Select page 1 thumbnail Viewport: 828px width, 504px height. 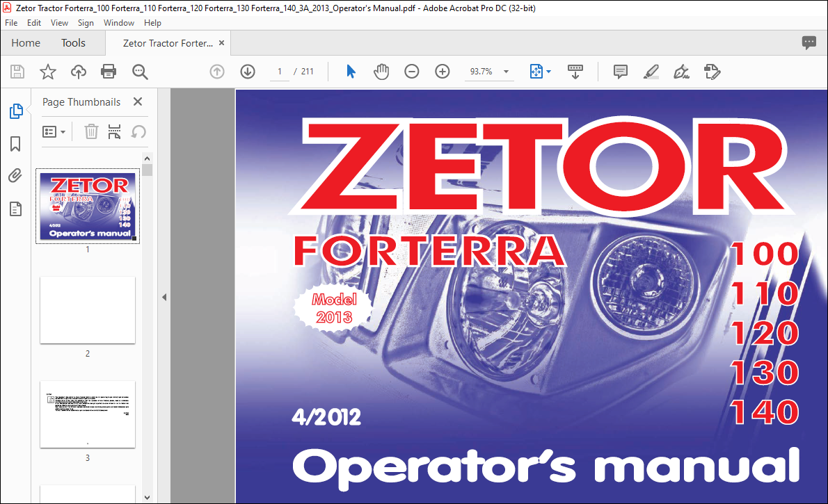point(88,206)
